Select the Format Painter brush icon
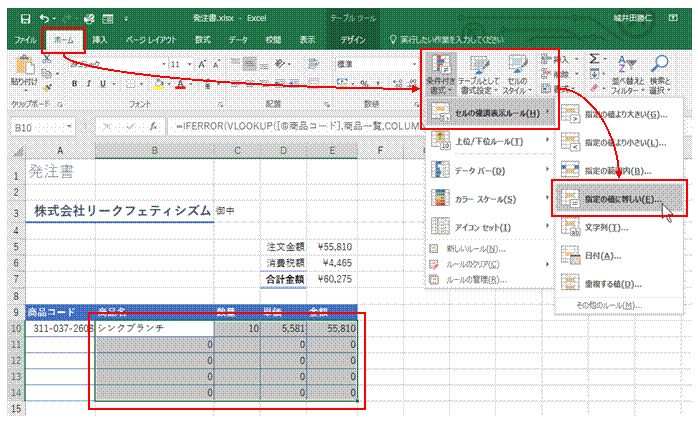The image size is (698, 421). click(x=47, y=86)
